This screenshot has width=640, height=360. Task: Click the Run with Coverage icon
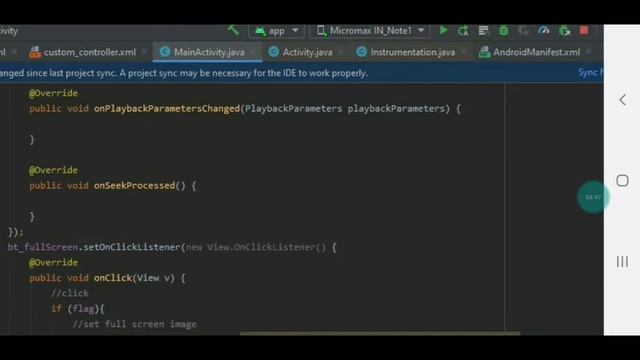tap(523, 31)
